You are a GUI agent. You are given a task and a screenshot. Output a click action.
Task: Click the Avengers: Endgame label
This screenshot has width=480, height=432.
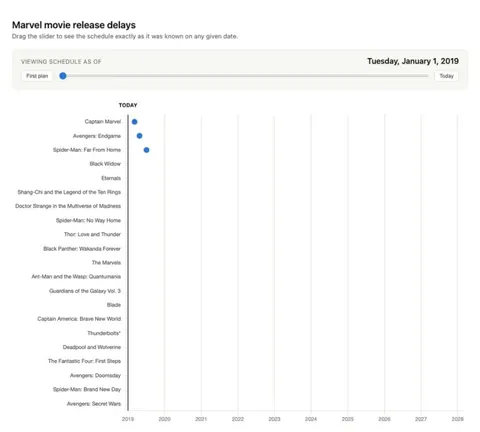click(97, 136)
